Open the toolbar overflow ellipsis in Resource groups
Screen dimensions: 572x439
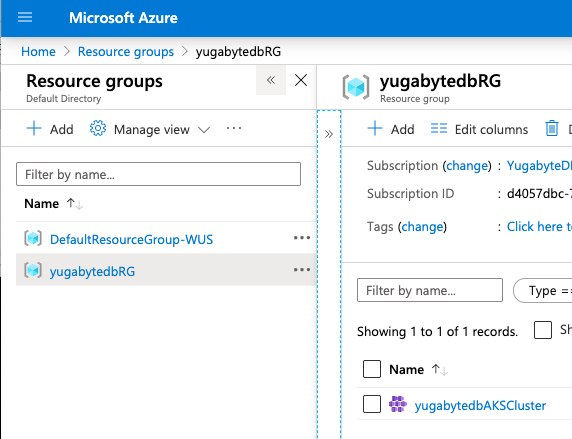point(234,128)
